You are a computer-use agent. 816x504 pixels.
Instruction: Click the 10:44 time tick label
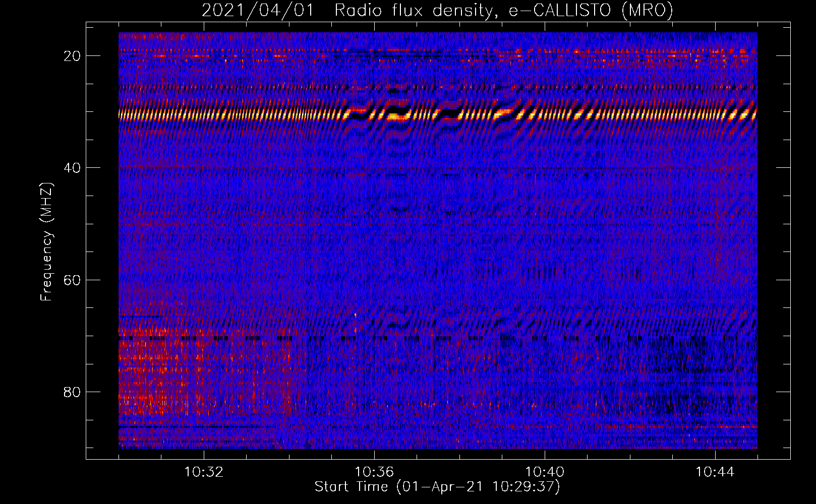click(x=715, y=472)
